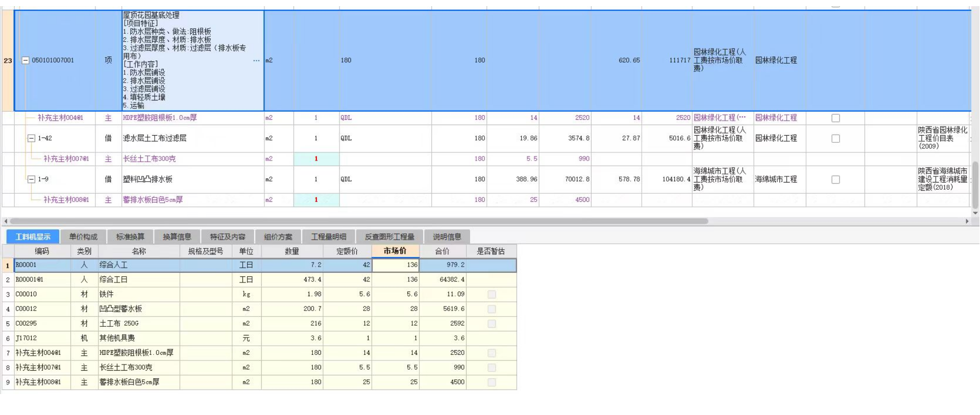Click QDL quantity expression in 1-42 row

385,138
